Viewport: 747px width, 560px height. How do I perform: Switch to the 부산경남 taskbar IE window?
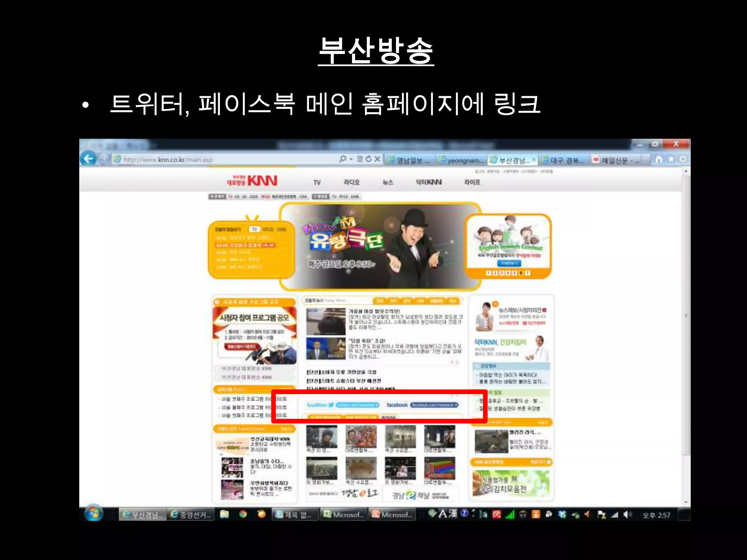coord(142,514)
